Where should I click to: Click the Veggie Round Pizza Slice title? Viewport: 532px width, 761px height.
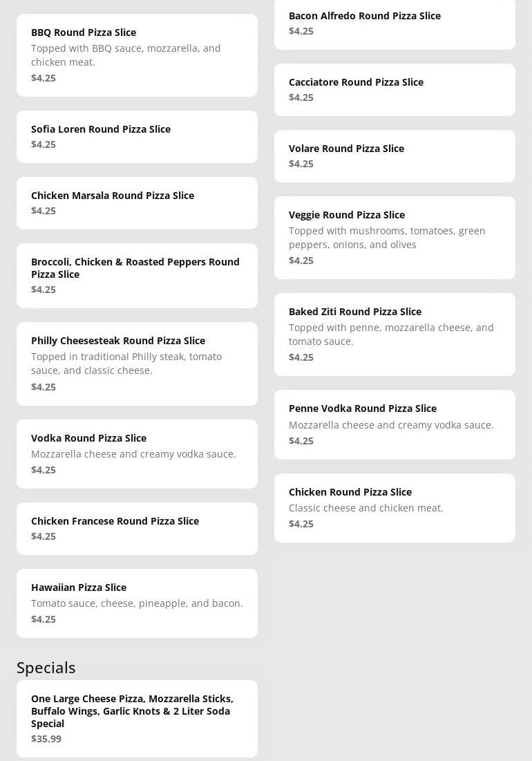click(347, 215)
